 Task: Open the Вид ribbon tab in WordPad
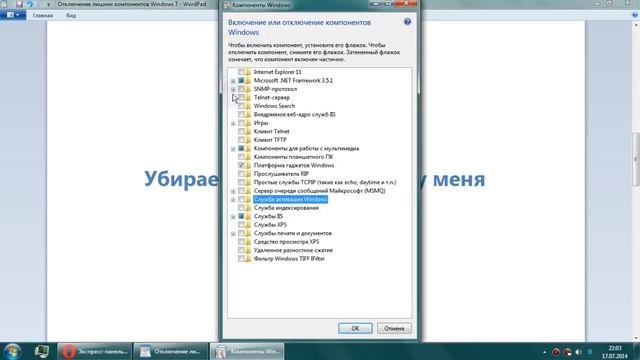pyautogui.click(x=71, y=16)
